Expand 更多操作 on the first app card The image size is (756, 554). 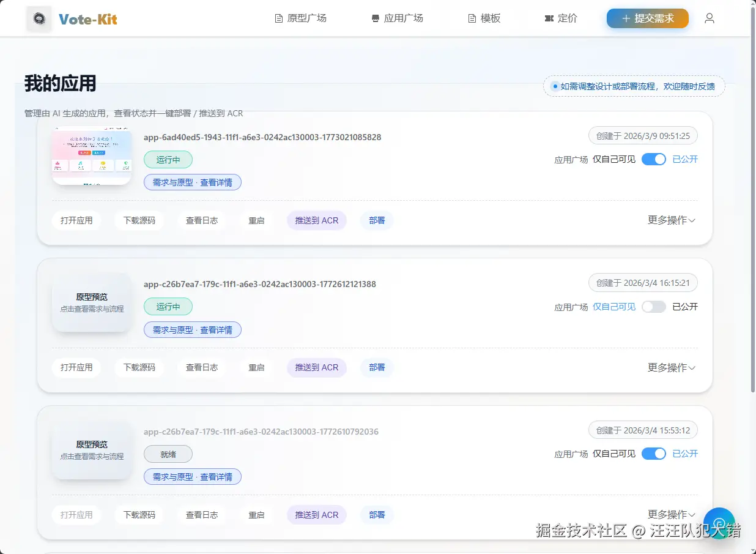tap(671, 220)
